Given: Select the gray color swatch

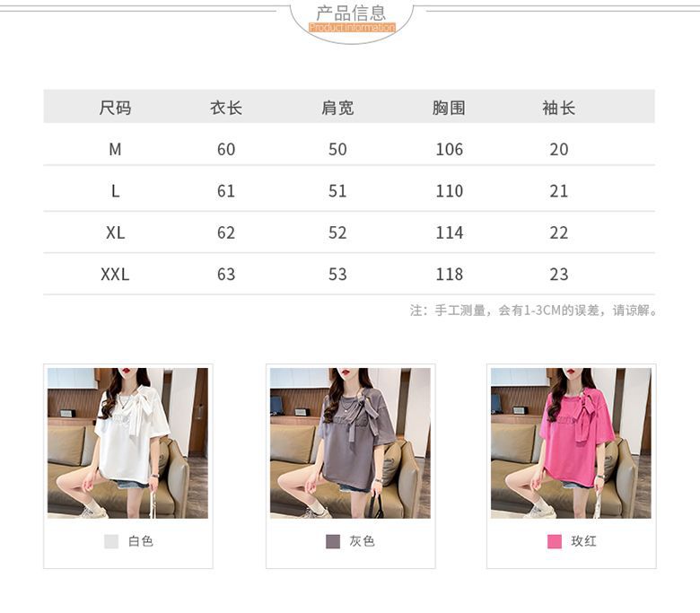Looking at the screenshot, I should click(x=333, y=541).
